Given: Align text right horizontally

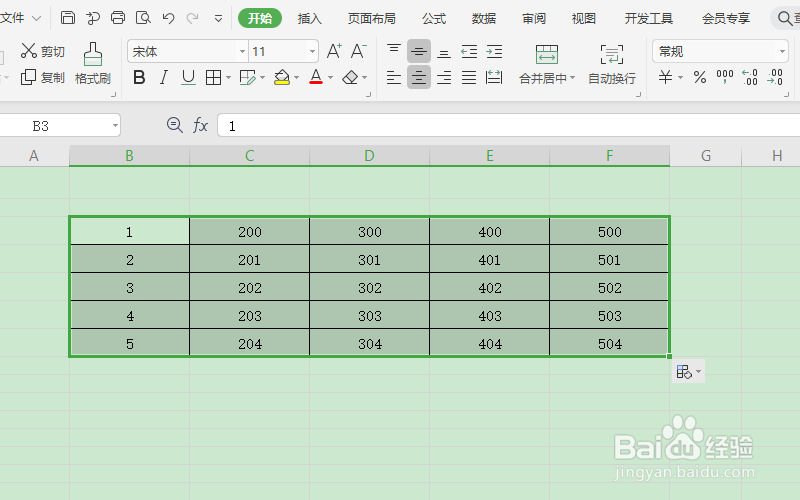Looking at the screenshot, I should coord(444,78).
